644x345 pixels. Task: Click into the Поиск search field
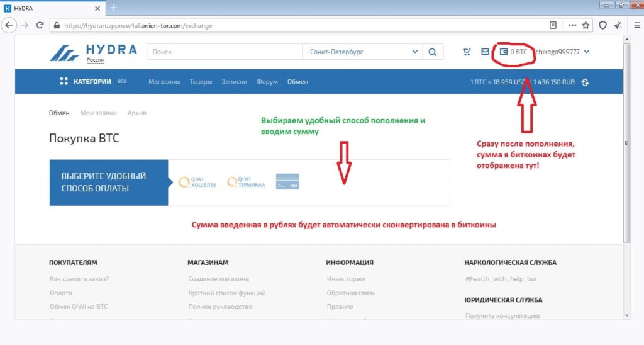pyautogui.click(x=223, y=52)
